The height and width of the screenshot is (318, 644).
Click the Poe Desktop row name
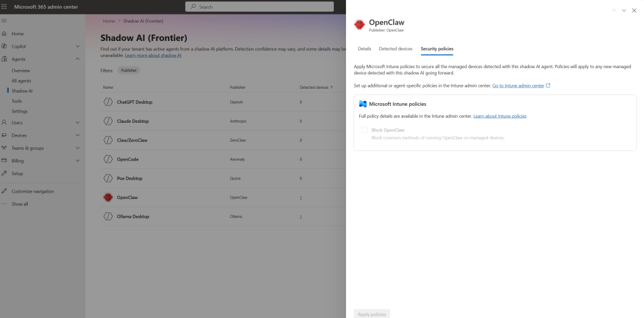click(130, 178)
